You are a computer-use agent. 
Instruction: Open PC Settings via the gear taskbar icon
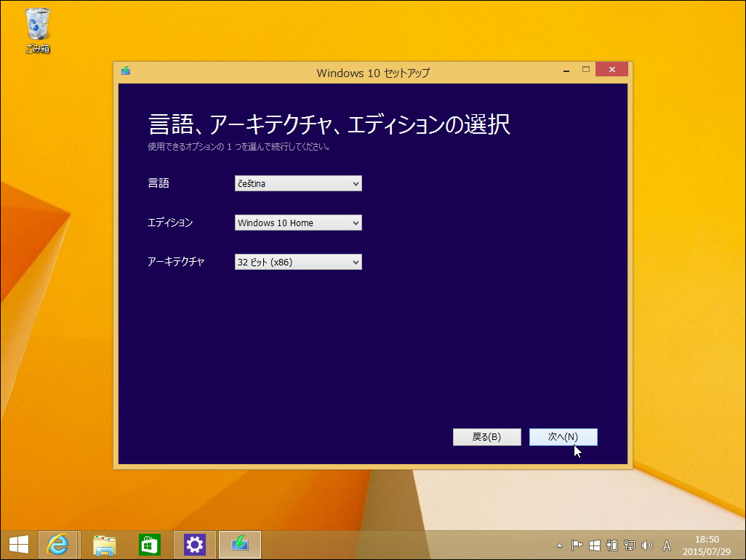click(x=194, y=544)
